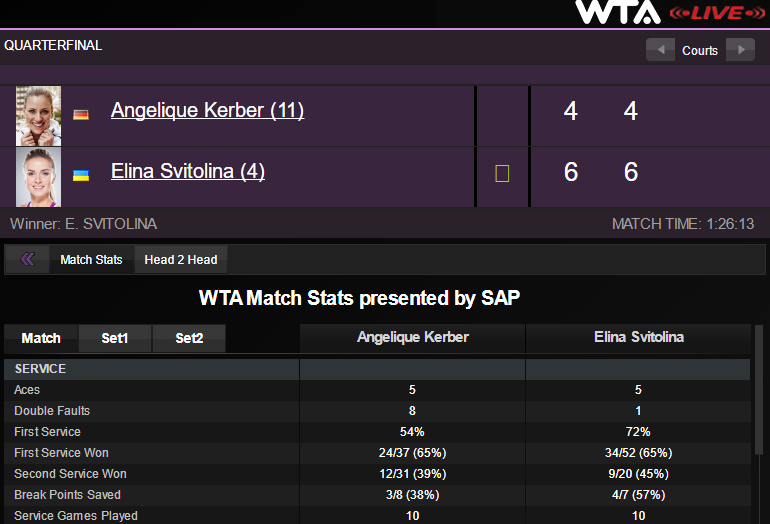Click the Elina Svitolina column header
Screen dimensions: 770x524
click(x=638, y=338)
